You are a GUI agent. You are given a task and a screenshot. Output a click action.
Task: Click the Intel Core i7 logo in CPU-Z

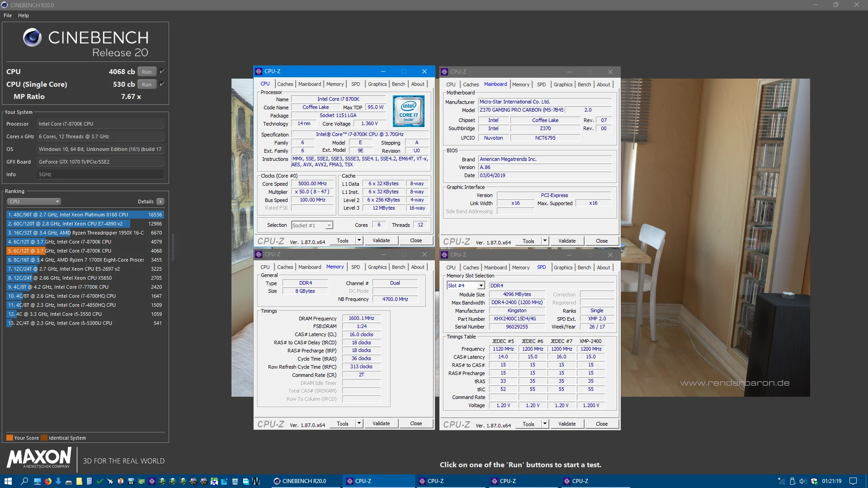click(408, 111)
